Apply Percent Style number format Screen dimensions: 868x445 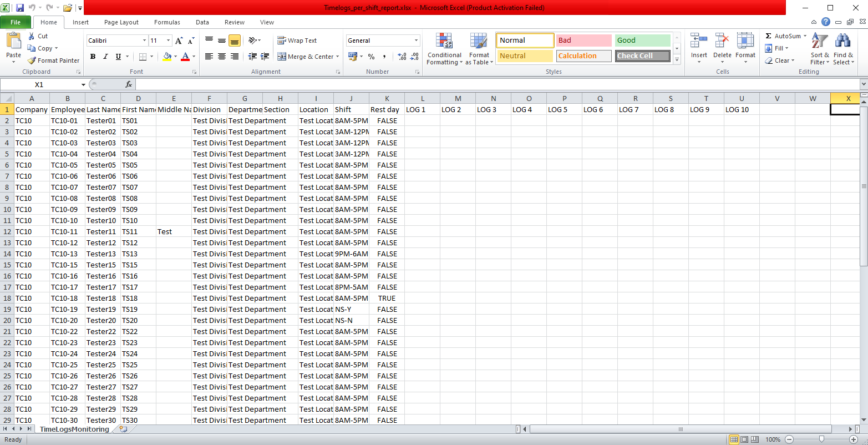click(371, 57)
